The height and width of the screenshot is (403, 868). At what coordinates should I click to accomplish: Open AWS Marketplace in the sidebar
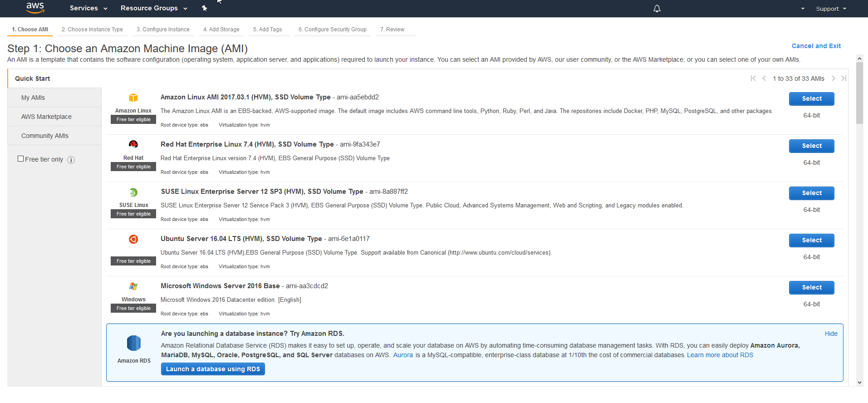[46, 117]
